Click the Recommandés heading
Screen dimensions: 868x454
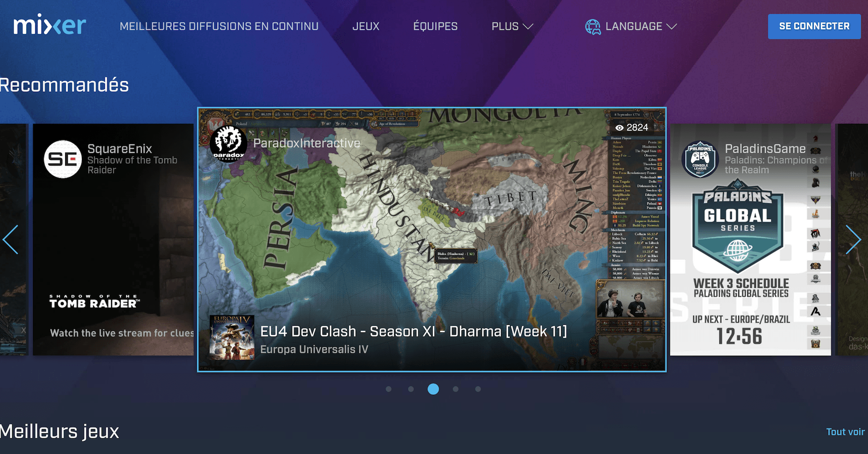pos(64,85)
